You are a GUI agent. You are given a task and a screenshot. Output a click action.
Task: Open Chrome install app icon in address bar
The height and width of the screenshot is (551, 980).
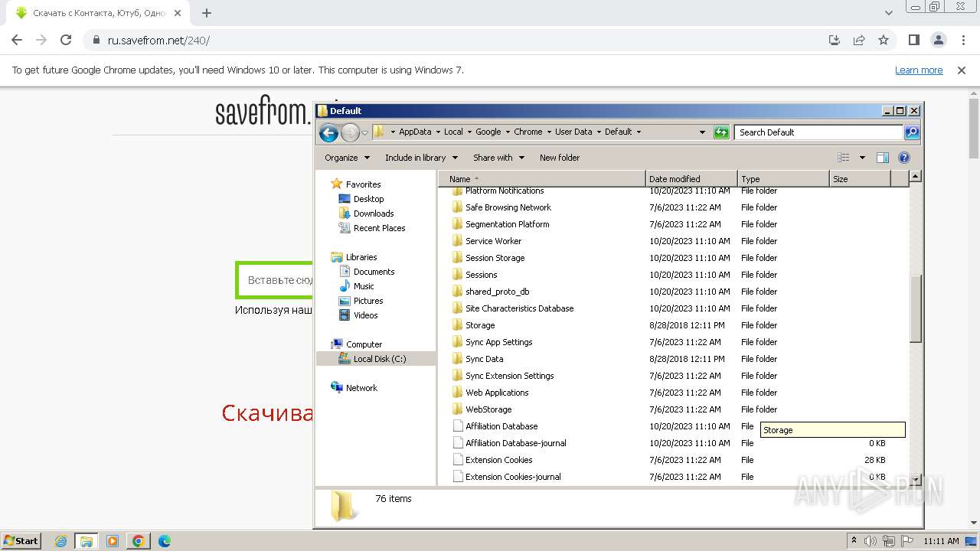pyautogui.click(x=835, y=40)
